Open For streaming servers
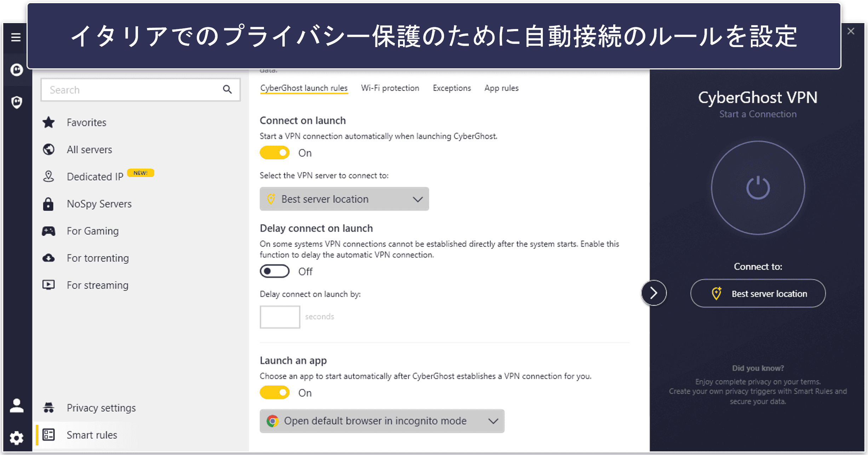The image size is (868, 455). click(98, 285)
